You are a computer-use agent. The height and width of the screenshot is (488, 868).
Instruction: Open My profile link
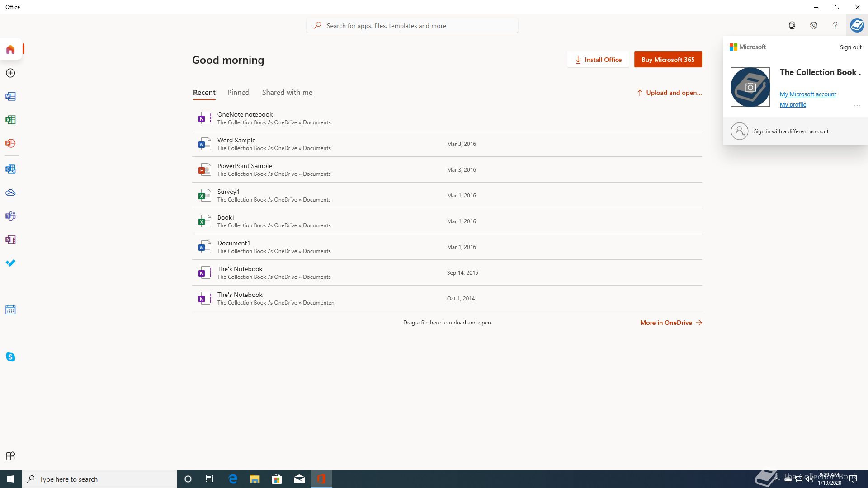[x=793, y=104]
